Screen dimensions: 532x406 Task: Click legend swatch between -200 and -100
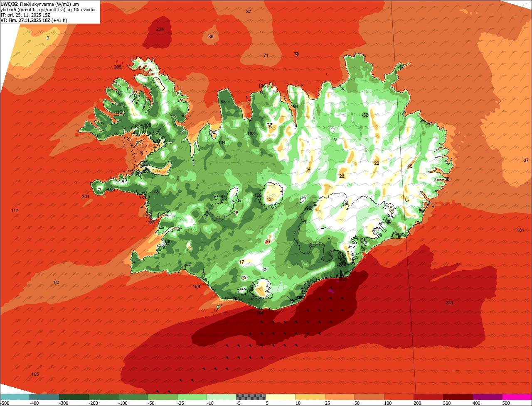(x=103, y=397)
